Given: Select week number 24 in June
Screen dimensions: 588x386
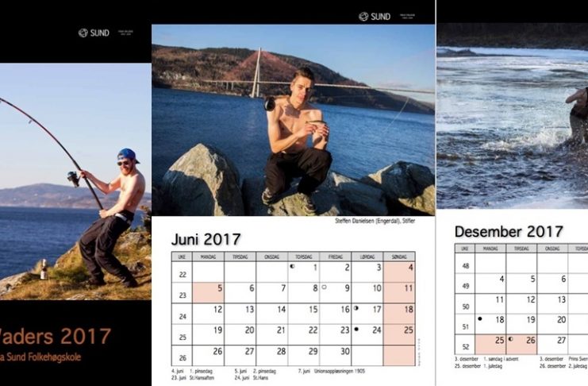Looking at the screenshot, I should 183,317.
